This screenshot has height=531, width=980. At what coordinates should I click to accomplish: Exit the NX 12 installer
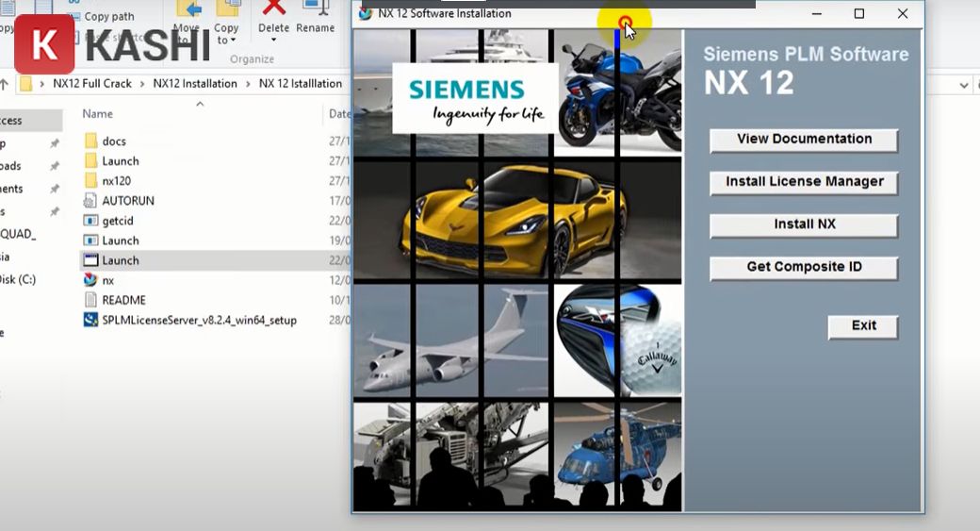(863, 326)
